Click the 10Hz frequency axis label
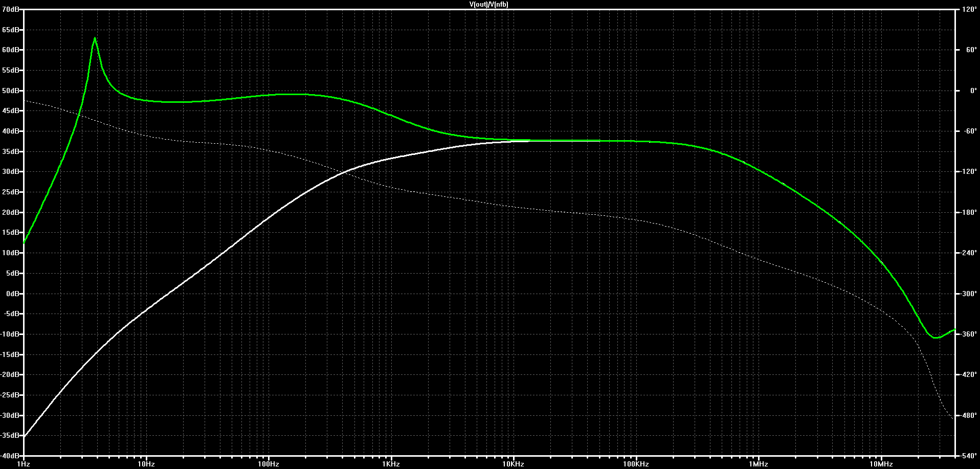Viewport: 980px width, 469px height. pyautogui.click(x=146, y=464)
